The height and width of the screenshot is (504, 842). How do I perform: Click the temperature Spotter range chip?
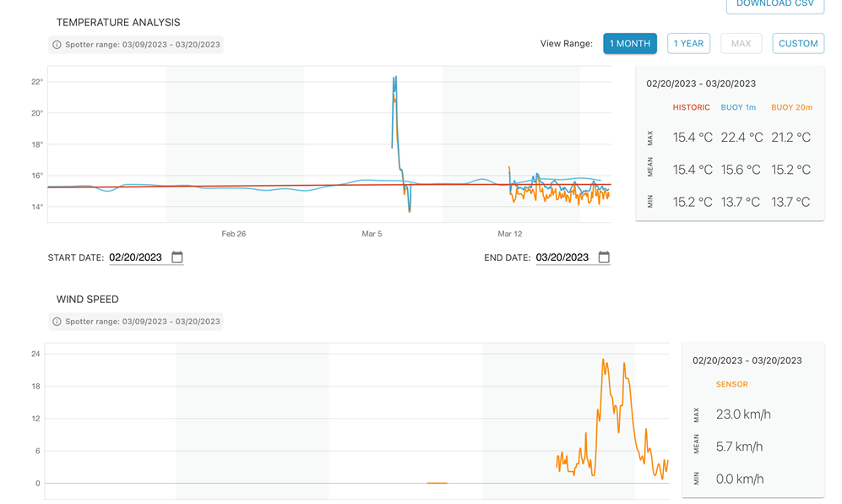click(136, 45)
